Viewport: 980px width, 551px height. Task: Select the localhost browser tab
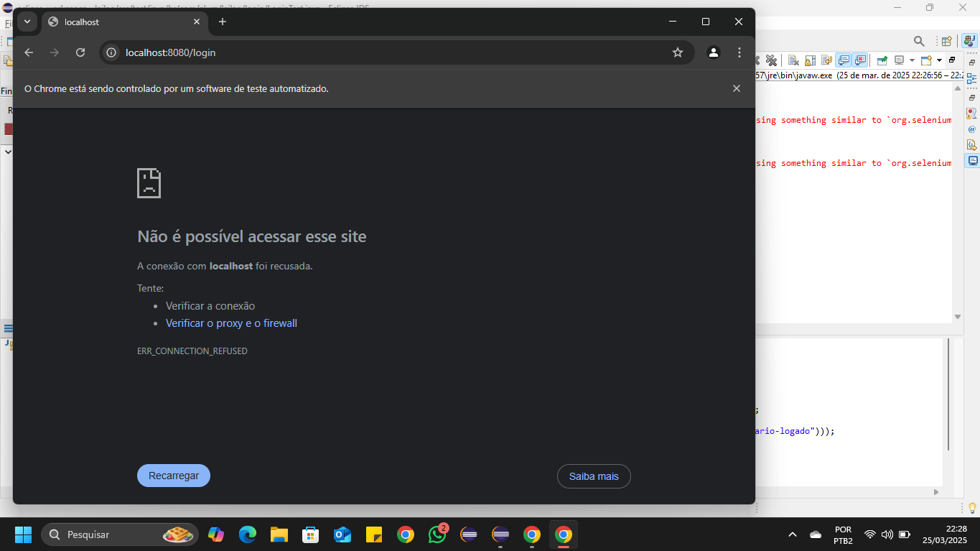tap(115, 22)
